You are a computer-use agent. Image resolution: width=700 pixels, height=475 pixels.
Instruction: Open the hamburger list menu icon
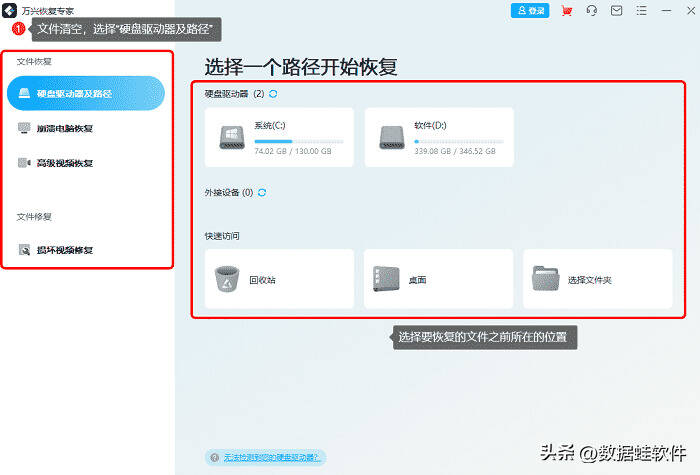(x=642, y=11)
